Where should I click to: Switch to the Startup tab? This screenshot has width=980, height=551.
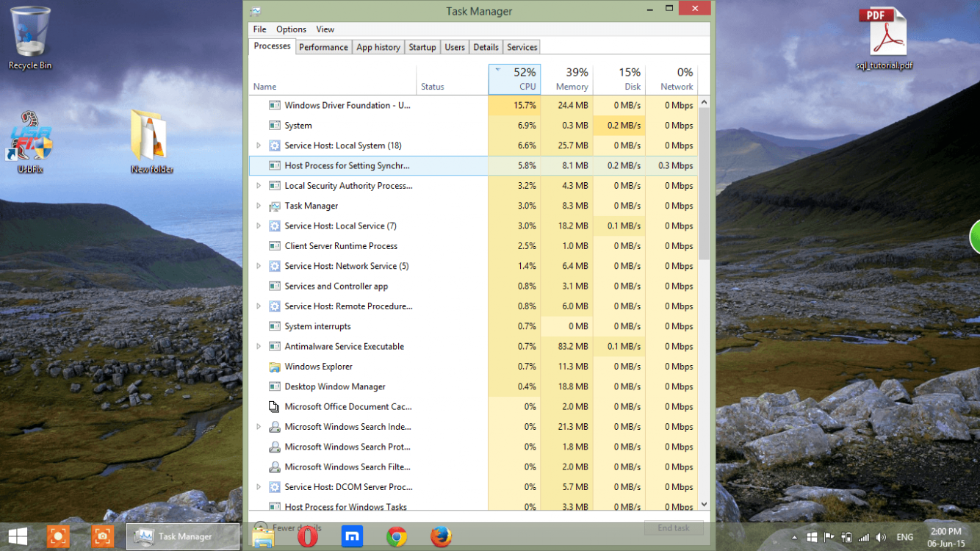422,47
